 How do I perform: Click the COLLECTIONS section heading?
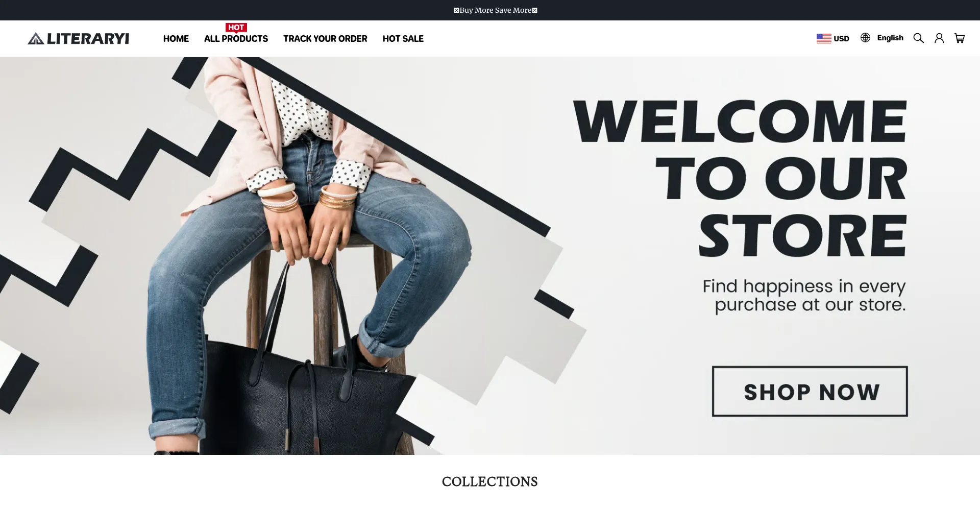point(490,481)
